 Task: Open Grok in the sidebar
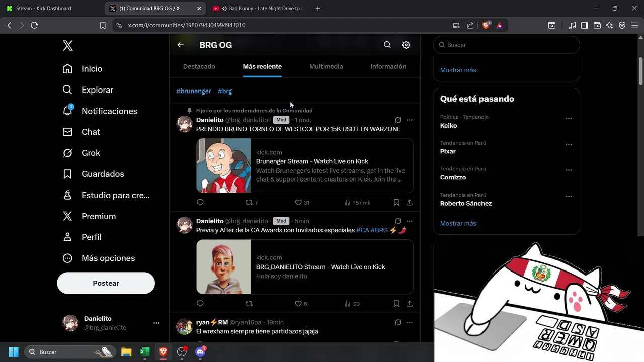pyautogui.click(x=82, y=153)
